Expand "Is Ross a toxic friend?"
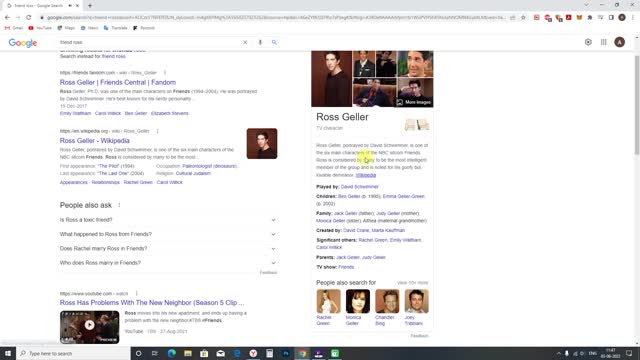The width and height of the screenshot is (640, 360). click(168, 220)
